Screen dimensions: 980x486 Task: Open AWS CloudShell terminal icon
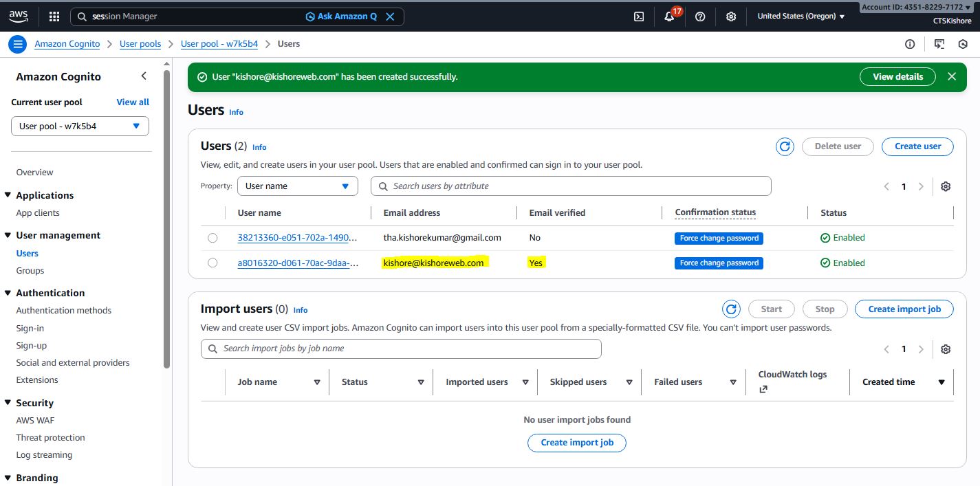(639, 16)
